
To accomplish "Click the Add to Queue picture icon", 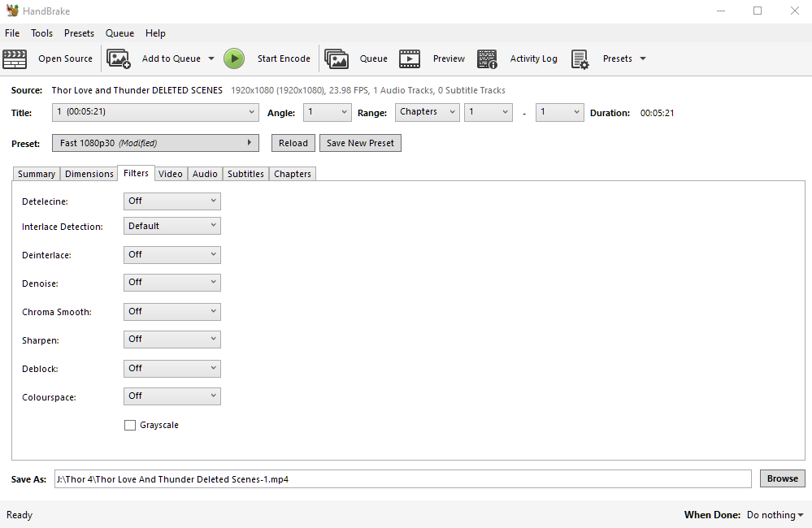I will coord(119,58).
